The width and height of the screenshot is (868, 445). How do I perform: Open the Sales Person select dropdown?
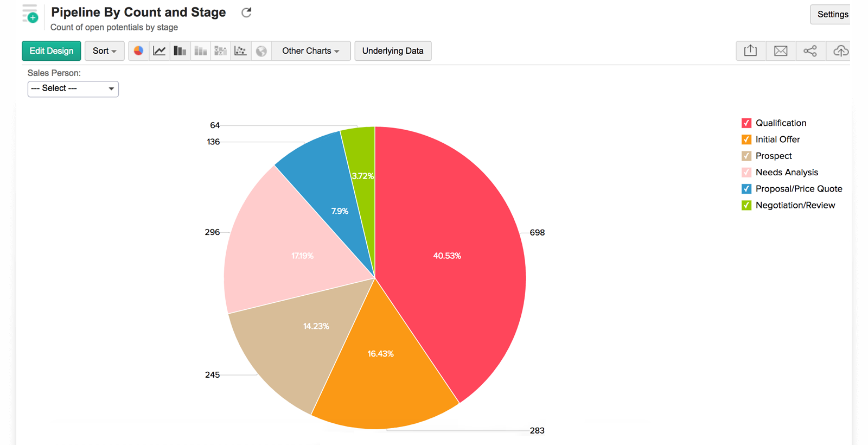tap(73, 88)
